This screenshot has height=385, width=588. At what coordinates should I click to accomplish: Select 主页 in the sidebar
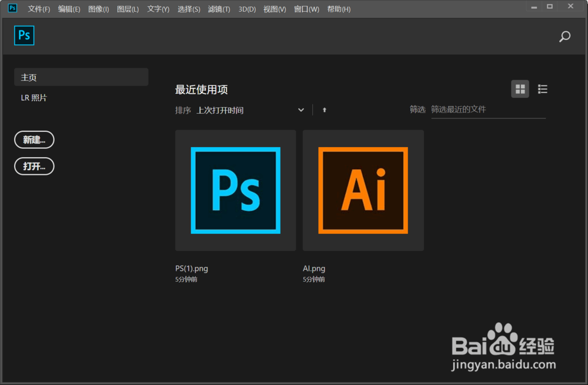coord(81,77)
